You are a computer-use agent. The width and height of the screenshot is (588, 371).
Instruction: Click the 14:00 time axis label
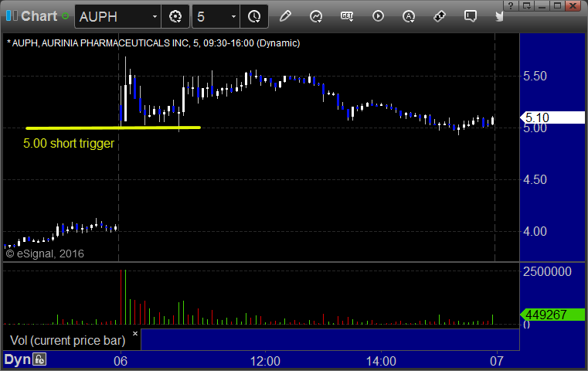click(x=381, y=361)
